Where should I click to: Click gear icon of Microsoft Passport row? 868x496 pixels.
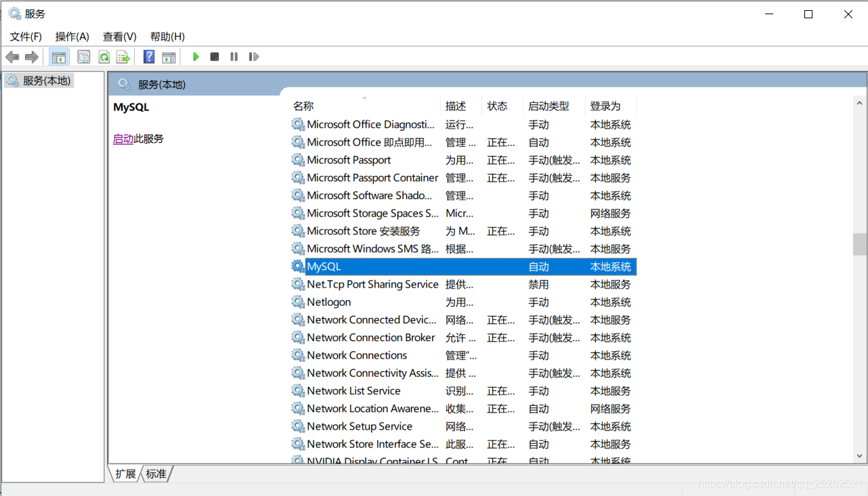pyautogui.click(x=298, y=160)
